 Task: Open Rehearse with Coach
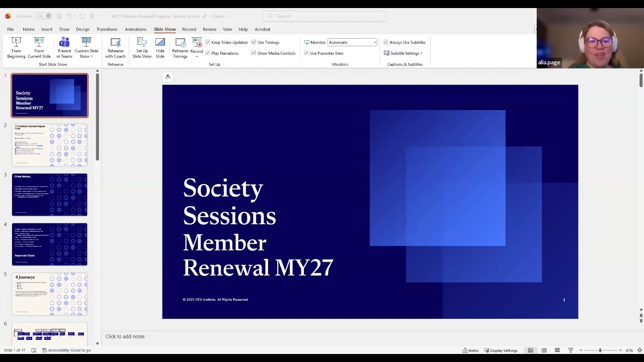[115, 48]
